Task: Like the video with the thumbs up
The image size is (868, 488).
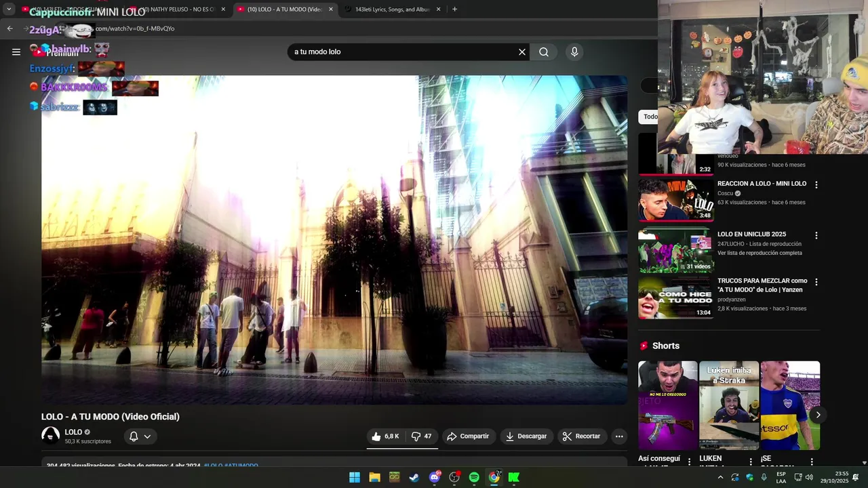Action: [x=385, y=436]
